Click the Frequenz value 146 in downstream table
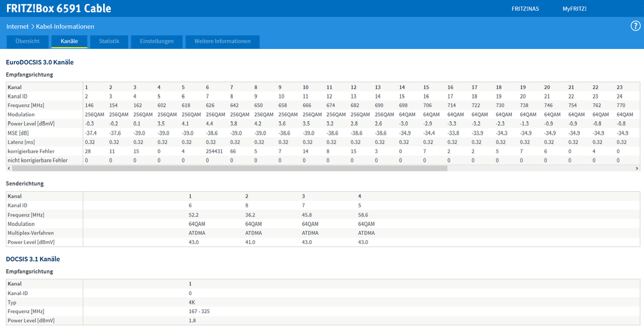Viewport: 644px width, 333px height. (89, 106)
